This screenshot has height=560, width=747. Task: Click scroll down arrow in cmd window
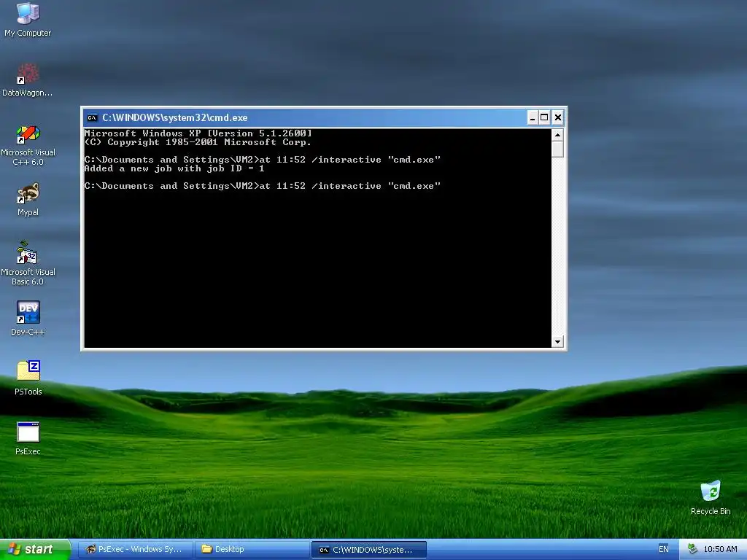(557, 341)
